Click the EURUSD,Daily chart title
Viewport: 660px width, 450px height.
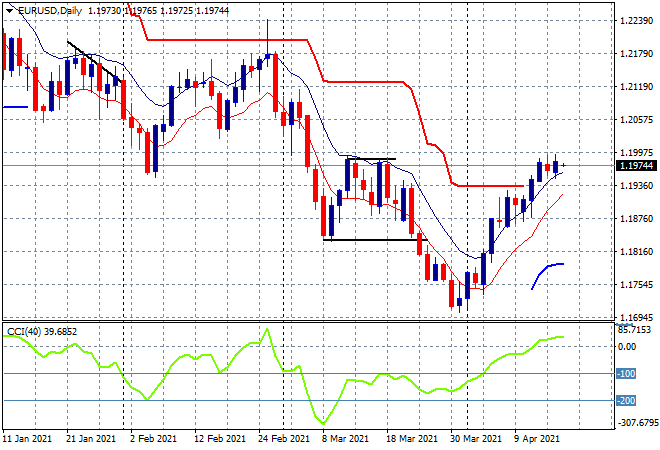tap(50, 11)
